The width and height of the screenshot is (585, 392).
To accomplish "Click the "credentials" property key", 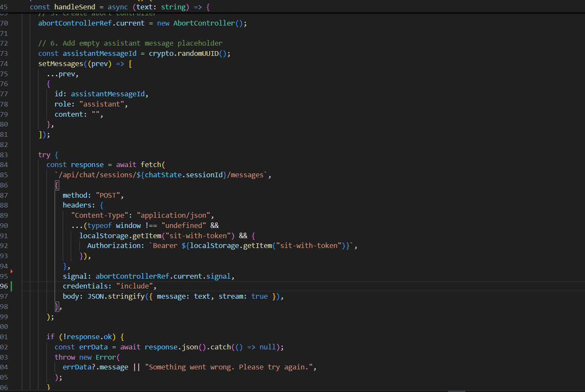I will tap(85, 286).
